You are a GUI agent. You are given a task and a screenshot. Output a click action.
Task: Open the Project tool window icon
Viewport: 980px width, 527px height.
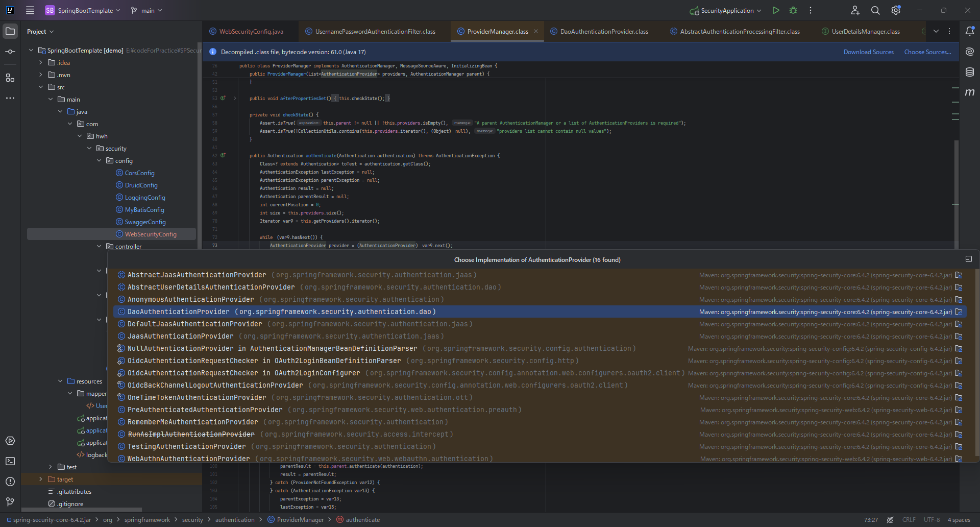(x=10, y=31)
